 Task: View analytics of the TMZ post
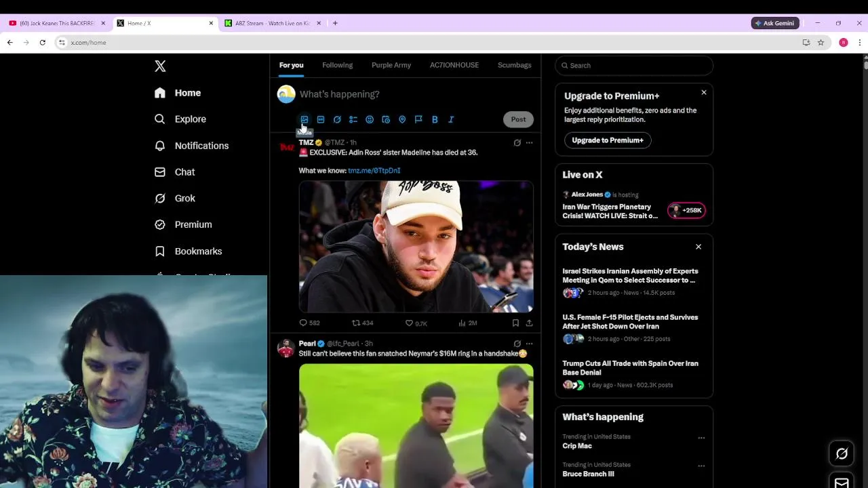(x=468, y=323)
